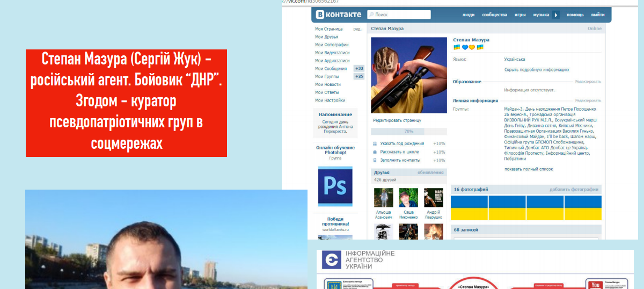The image size is (644, 289).
Task: Click the 68 записей wall header
Action: (466, 229)
